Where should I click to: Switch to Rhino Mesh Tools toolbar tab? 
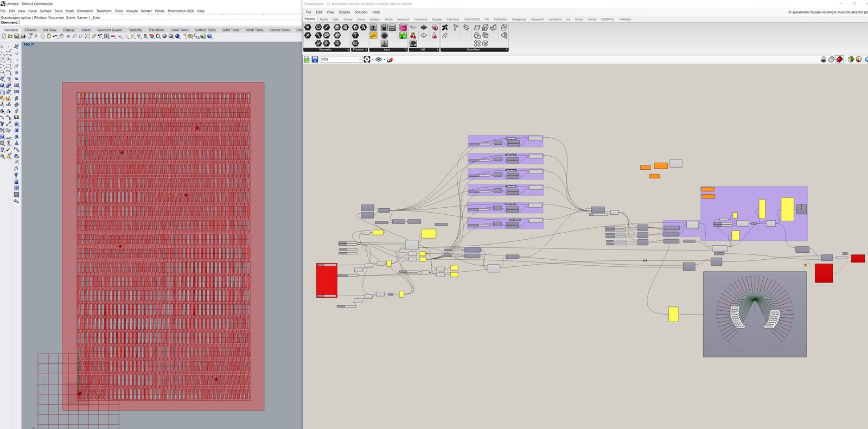point(254,30)
